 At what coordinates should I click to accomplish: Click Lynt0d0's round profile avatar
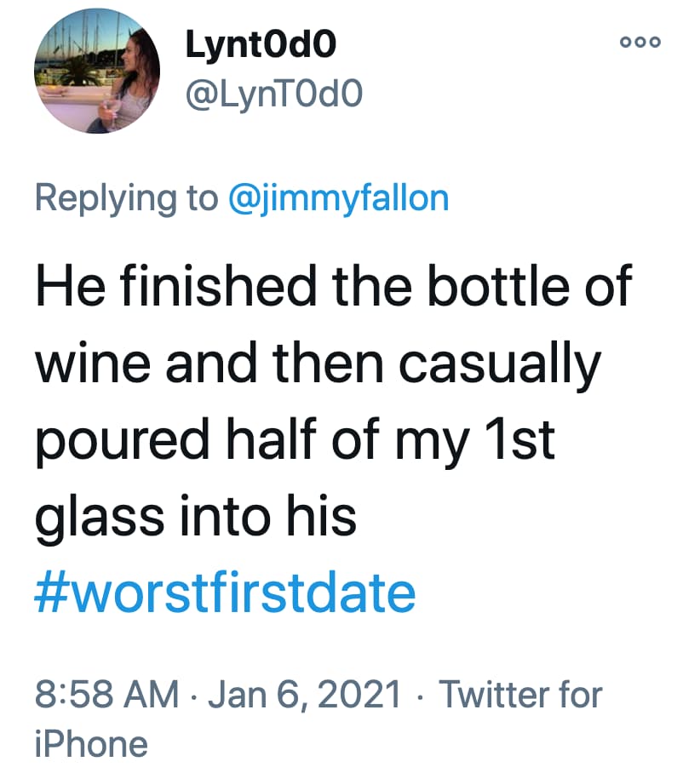coord(98,70)
